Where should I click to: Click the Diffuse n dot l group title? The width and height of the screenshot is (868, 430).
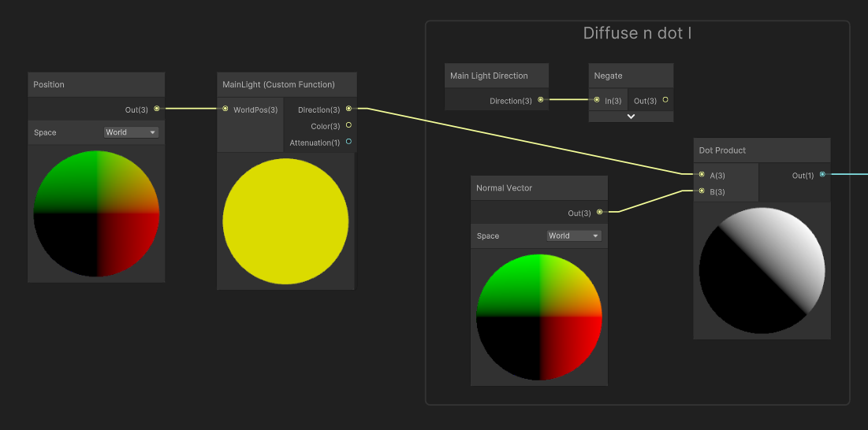pyautogui.click(x=637, y=33)
